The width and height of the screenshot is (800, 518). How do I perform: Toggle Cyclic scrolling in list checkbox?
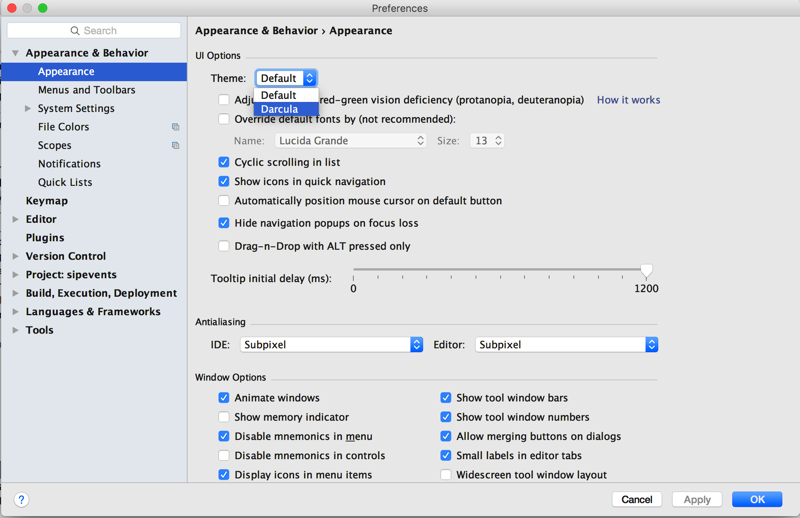[224, 162]
